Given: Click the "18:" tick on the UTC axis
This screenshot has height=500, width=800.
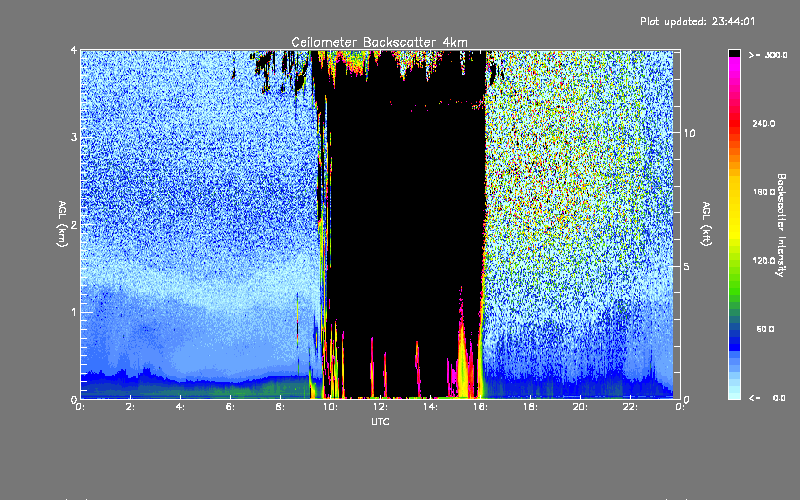Looking at the screenshot, I should pos(530,407).
